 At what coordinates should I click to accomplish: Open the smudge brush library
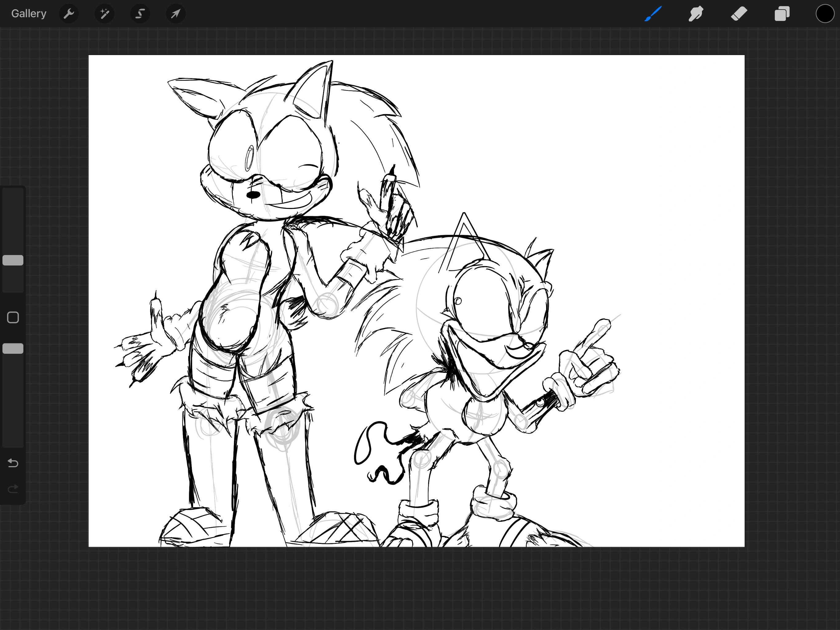695,14
